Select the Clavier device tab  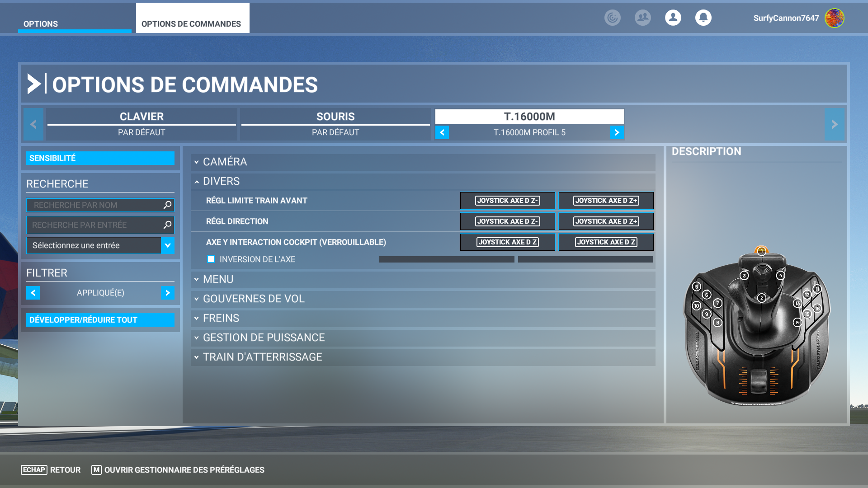142,117
